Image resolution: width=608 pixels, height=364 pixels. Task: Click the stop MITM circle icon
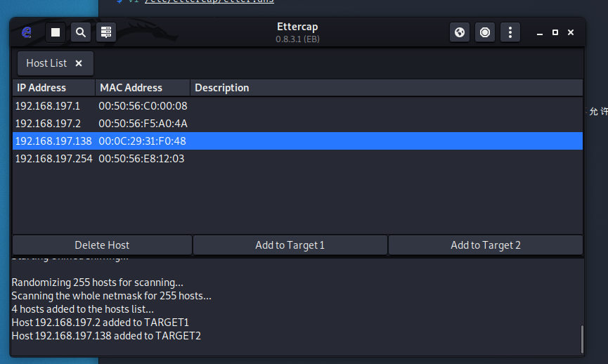pyautogui.click(x=484, y=32)
